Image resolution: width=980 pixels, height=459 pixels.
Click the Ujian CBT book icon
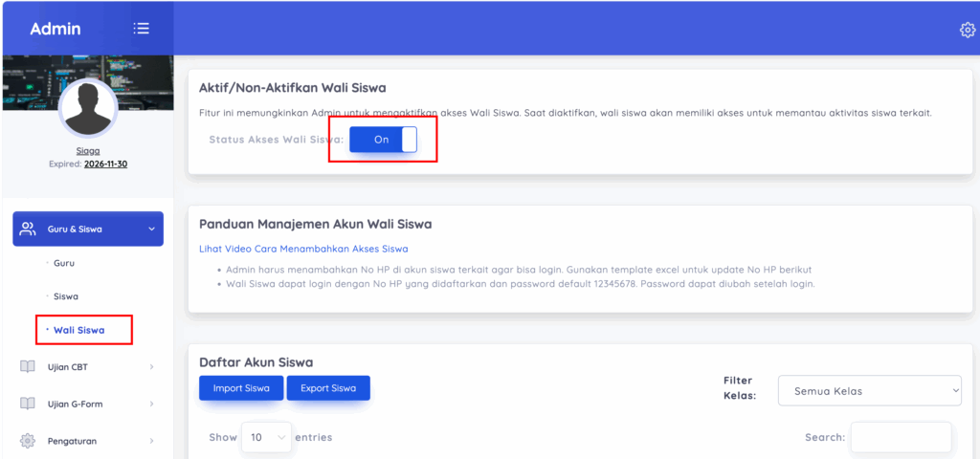pos(28,366)
